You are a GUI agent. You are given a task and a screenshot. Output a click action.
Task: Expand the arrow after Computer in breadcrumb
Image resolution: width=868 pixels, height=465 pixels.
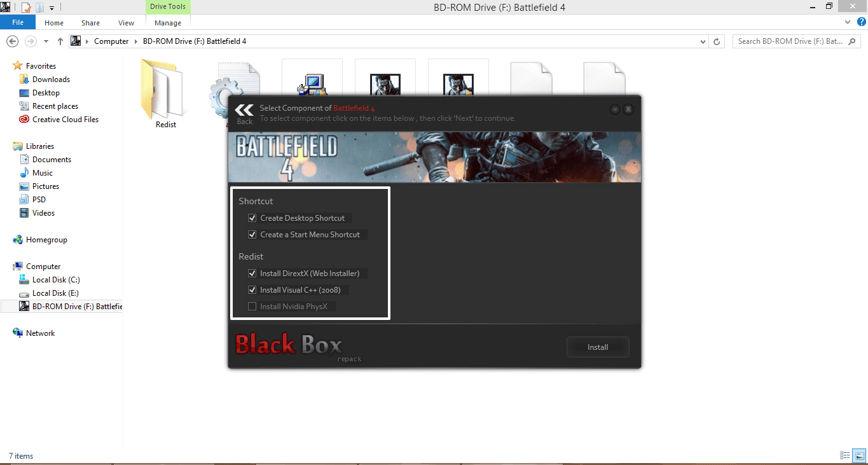(x=136, y=41)
